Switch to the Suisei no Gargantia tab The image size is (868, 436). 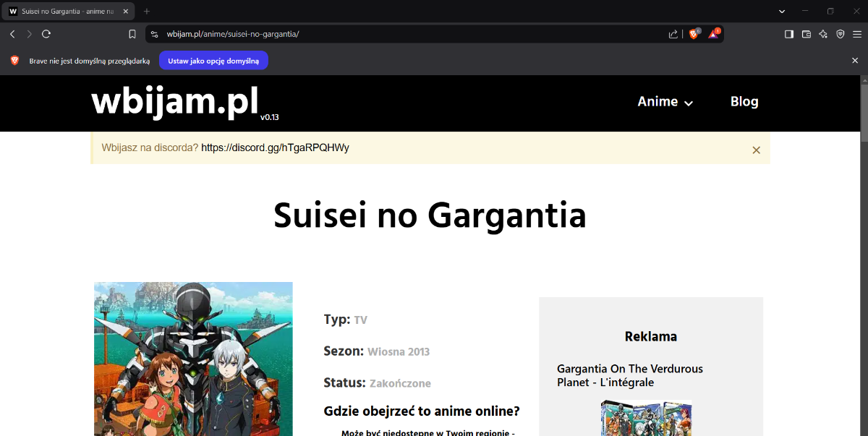point(69,12)
